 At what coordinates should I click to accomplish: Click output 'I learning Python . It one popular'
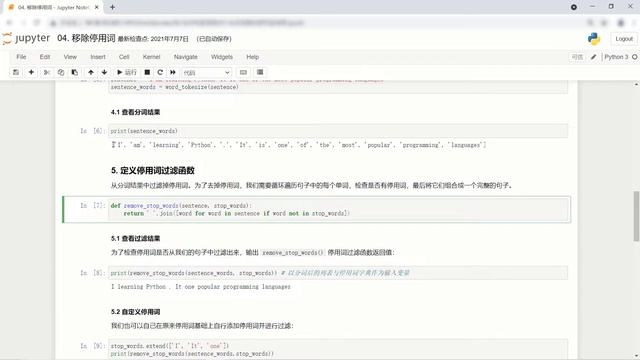pos(200,287)
